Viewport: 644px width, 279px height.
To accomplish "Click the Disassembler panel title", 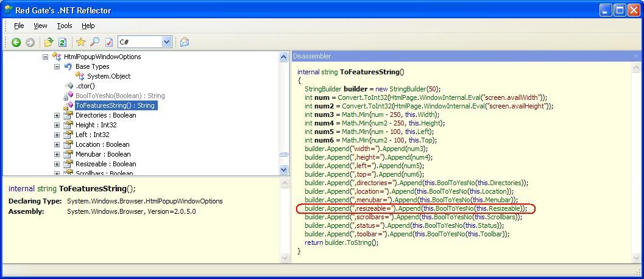I will coord(312,56).
